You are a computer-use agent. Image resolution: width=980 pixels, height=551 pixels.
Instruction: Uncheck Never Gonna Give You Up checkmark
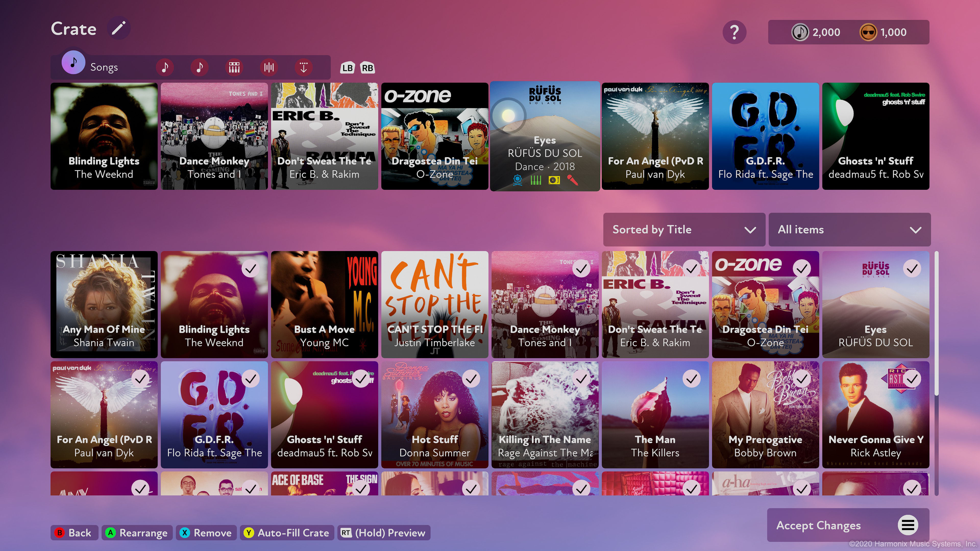point(912,379)
